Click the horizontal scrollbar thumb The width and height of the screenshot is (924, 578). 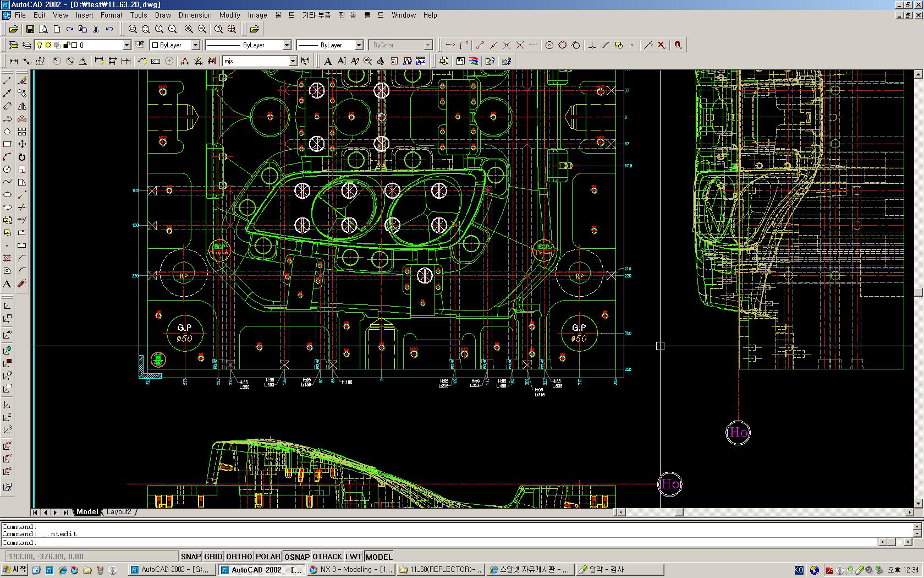[x=679, y=512]
